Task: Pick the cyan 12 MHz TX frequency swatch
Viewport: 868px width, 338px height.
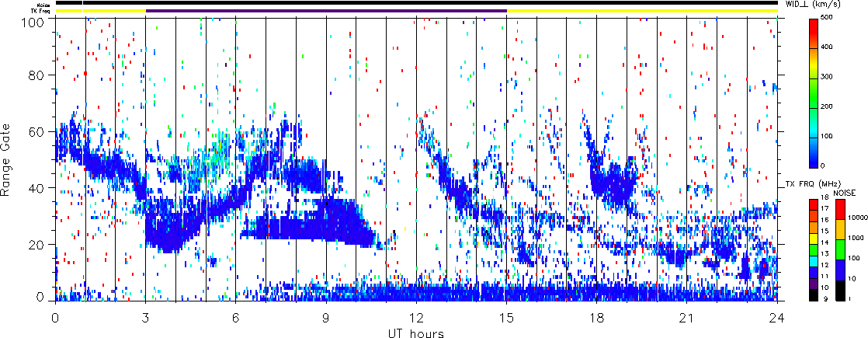Action: [814, 262]
